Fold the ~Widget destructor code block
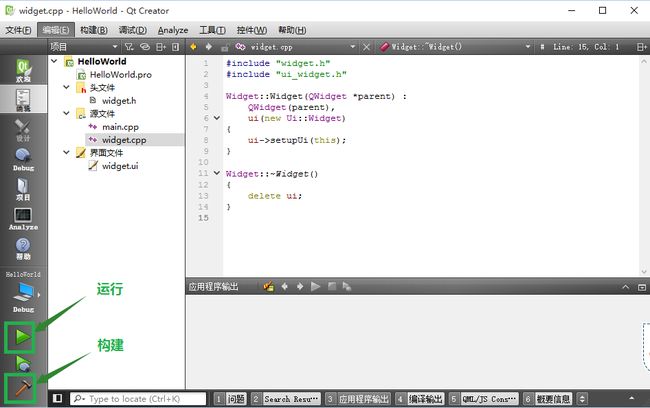 click(216, 173)
